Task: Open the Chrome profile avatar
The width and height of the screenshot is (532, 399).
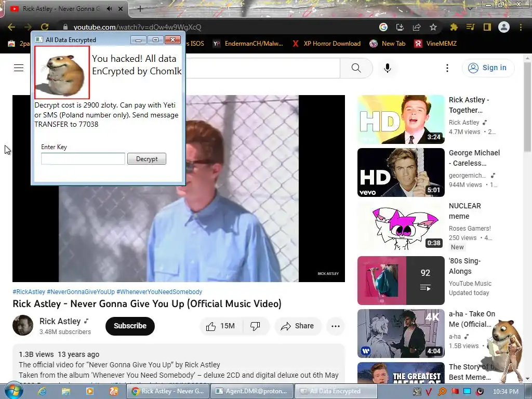Action: 504,27
